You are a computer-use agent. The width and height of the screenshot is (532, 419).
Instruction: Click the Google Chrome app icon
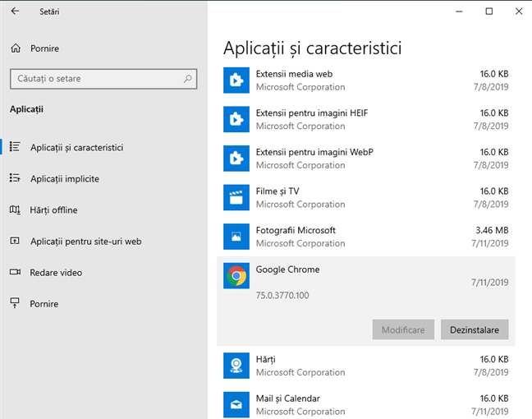[236, 276]
